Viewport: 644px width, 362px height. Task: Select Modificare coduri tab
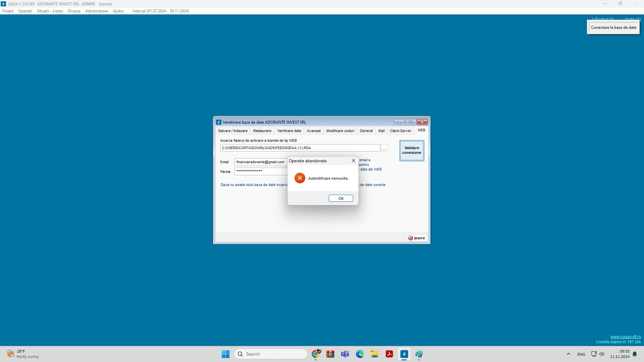point(340,131)
